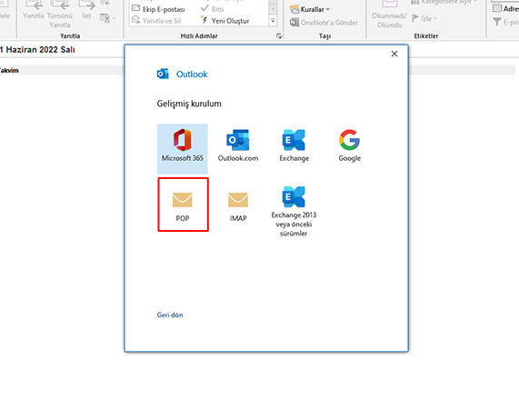Viewport: 519px width, 420px height.
Task: Click Tümünü Yanıtla in the ribbon
Action: tap(60, 14)
